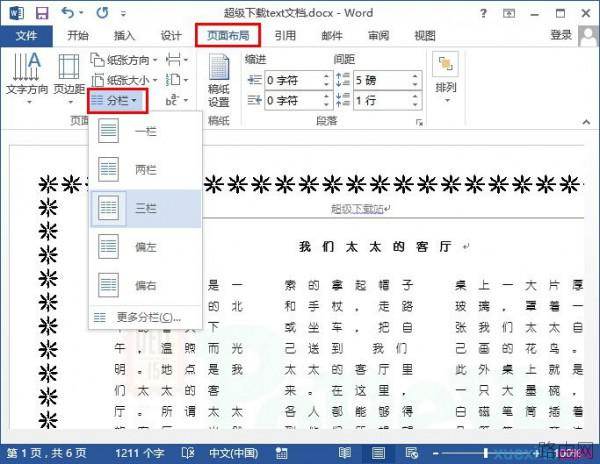Switch to the 插入 tab

pos(124,36)
